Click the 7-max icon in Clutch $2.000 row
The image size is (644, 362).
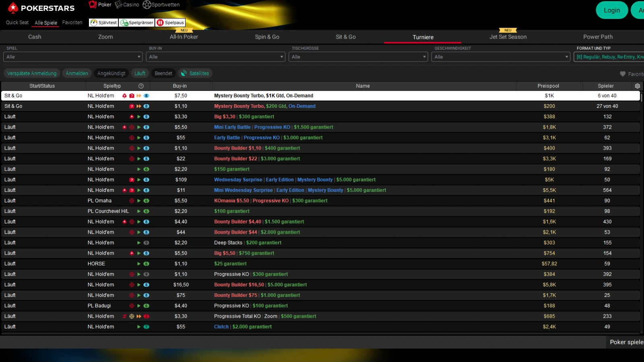click(x=147, y=327)
